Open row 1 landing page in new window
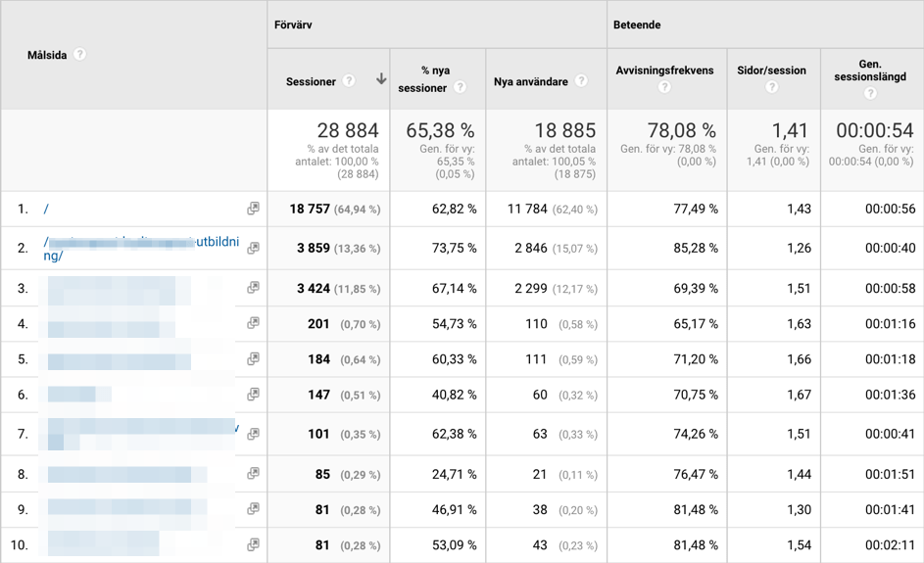 click(x=253, y=208)
